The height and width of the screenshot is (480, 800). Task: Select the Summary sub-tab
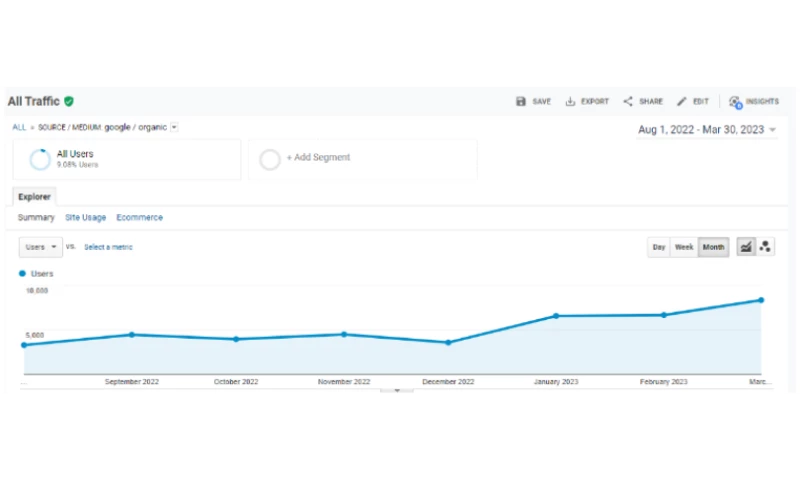36,217
